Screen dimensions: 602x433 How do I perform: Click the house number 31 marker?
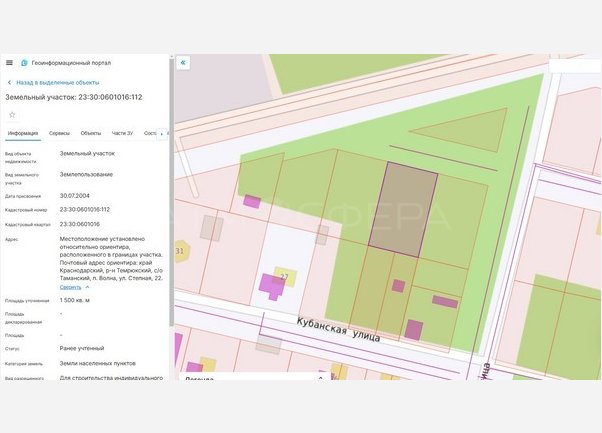(x=181, y=251)
